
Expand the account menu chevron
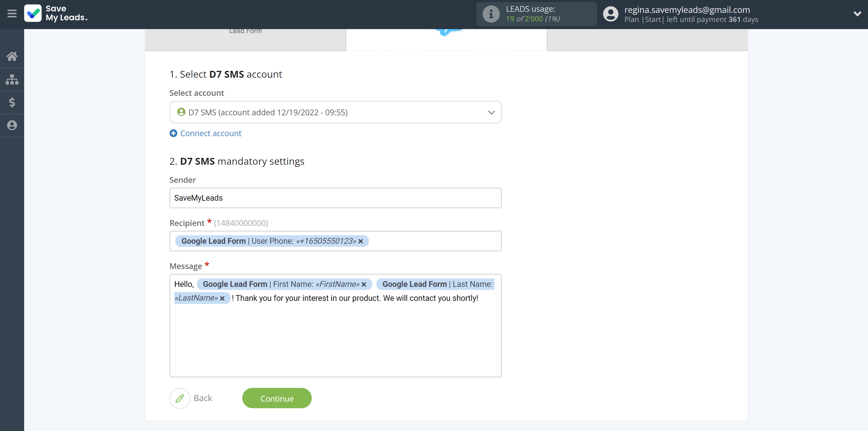click(x=857, y=14)
